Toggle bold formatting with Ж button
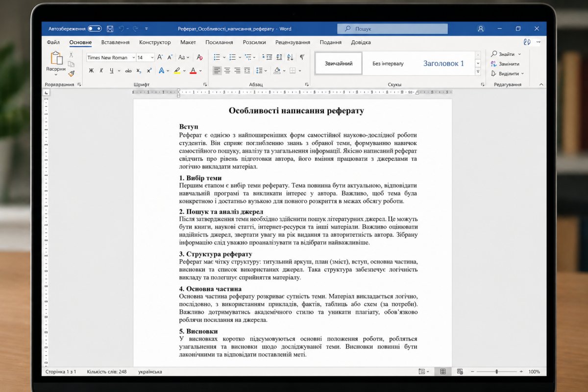The width and height of the screenshot is (588, 392). coord(91,71)
